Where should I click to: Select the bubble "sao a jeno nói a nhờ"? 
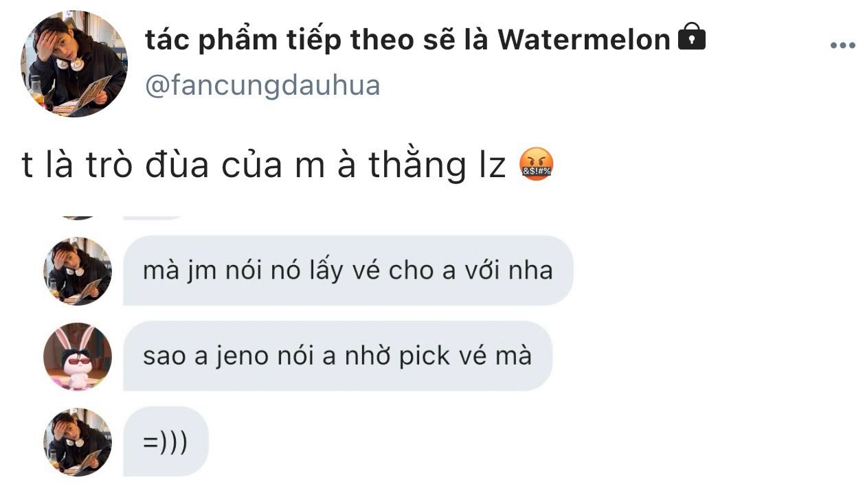tap(337, 356)
